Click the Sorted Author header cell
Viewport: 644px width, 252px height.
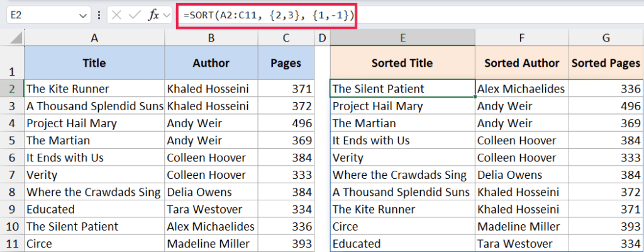[x=522, y=62]
